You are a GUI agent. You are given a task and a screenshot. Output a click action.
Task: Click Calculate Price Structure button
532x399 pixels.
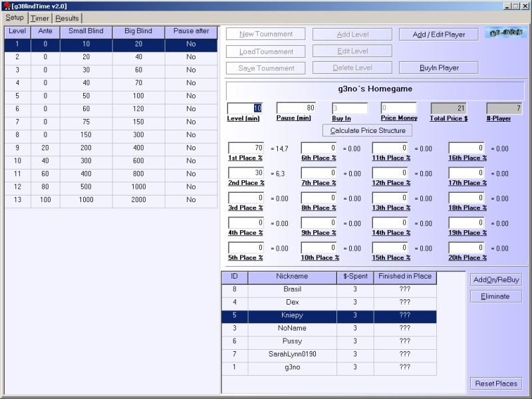[x=368, y=130]
